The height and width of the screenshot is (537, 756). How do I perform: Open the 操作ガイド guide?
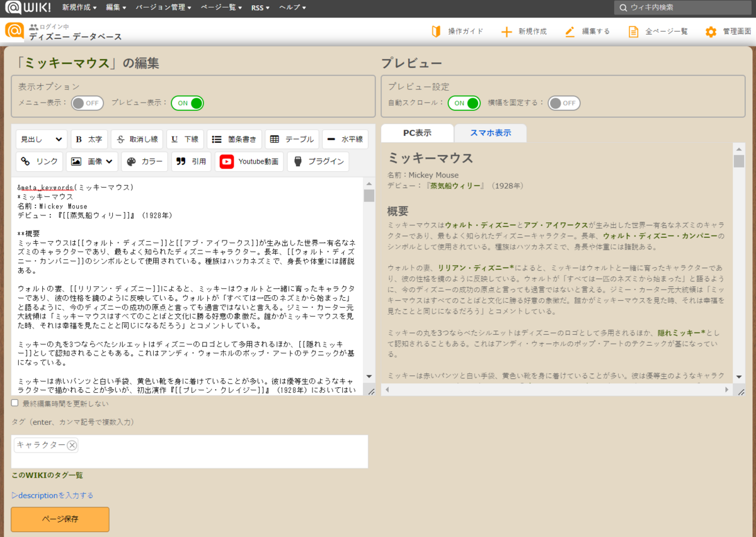(x=457, y=31)
